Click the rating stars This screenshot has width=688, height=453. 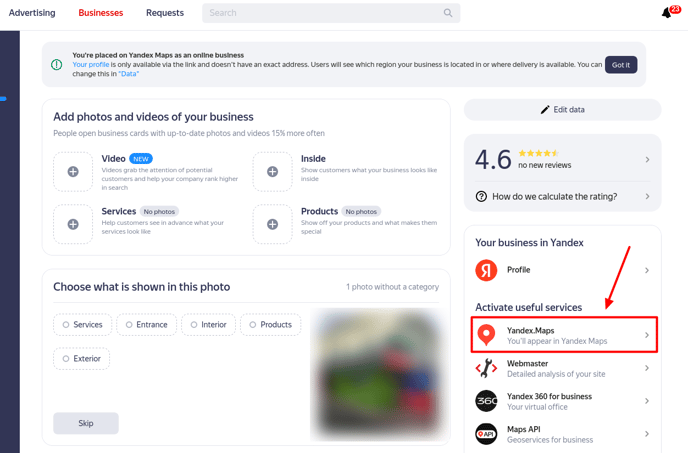tap(538, 153)
